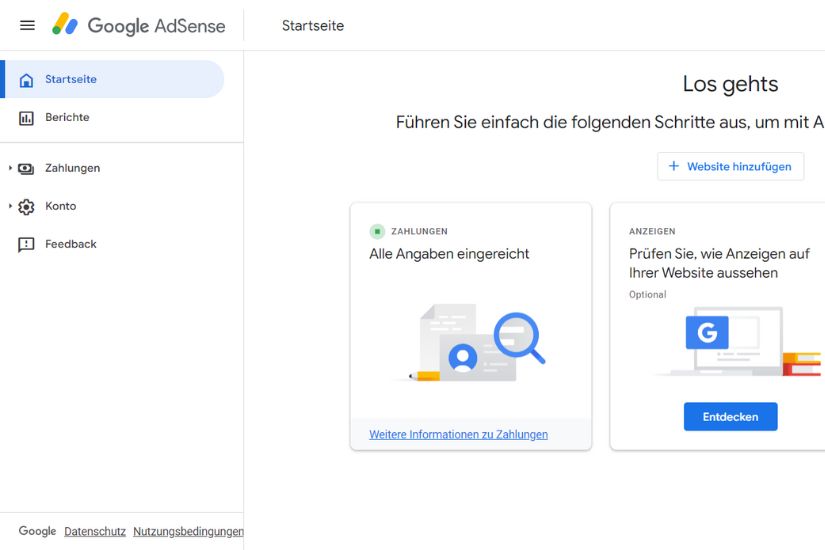Click the Zahlungen money icon

click(x=26, y=168)
